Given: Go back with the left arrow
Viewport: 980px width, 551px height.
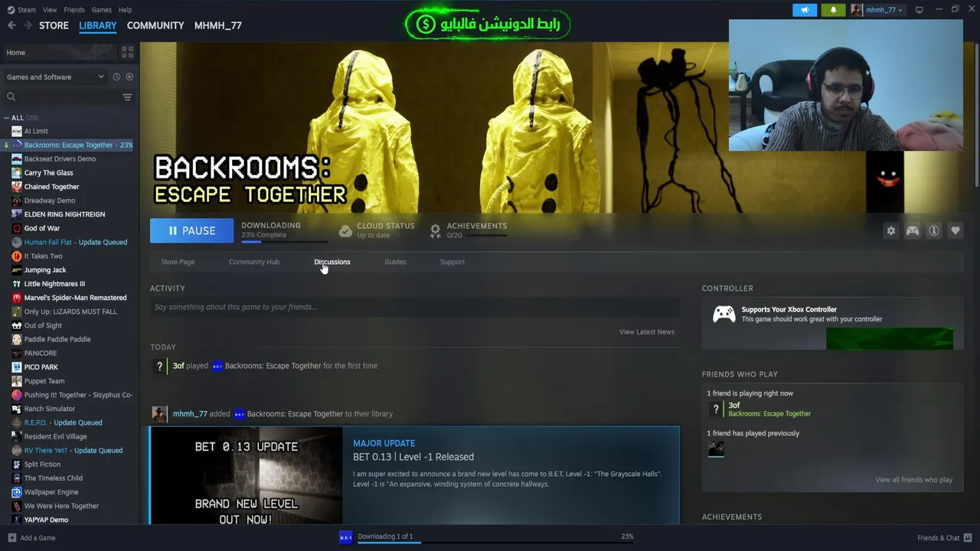Looking at the screenshot, I should click(x=11, y=25).
